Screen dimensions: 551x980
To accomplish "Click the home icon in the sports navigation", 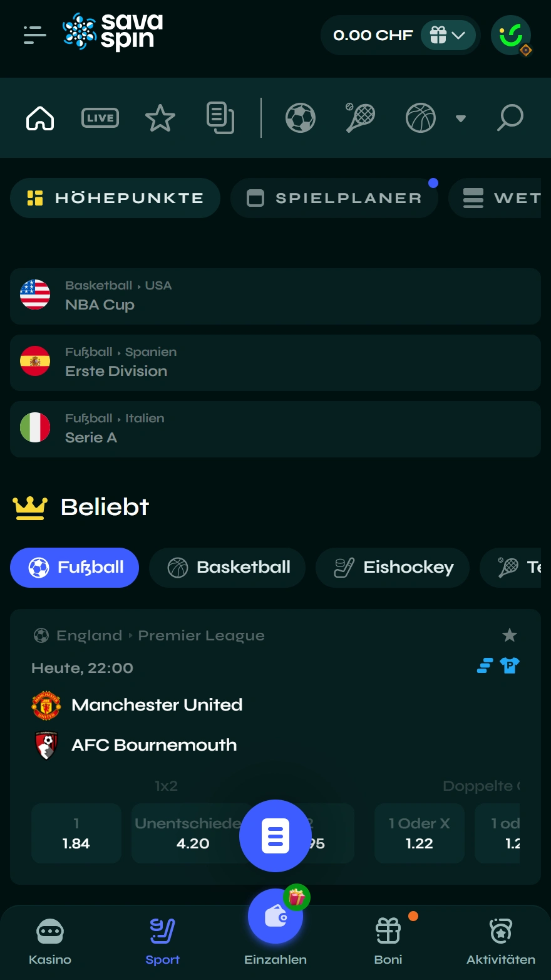I will click(40, 119).
